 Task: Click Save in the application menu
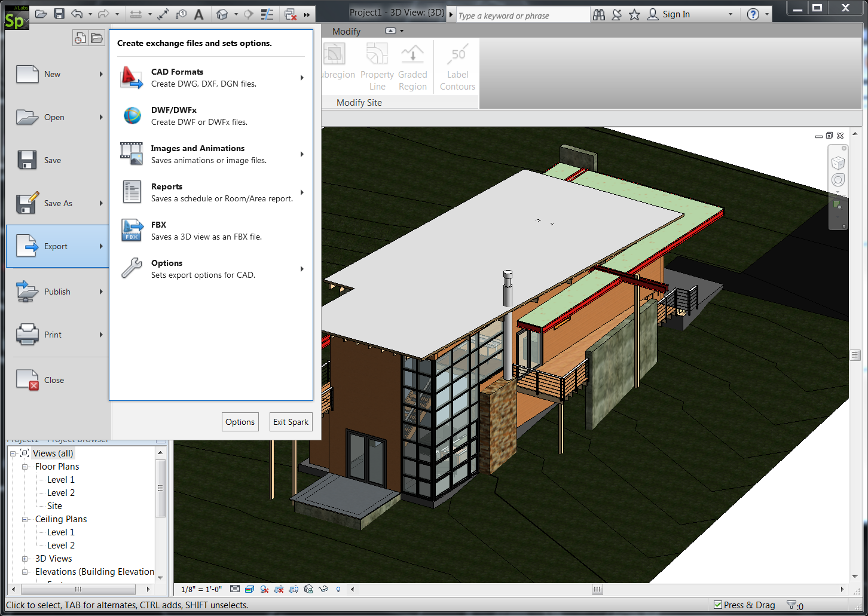tap(59, 160)
